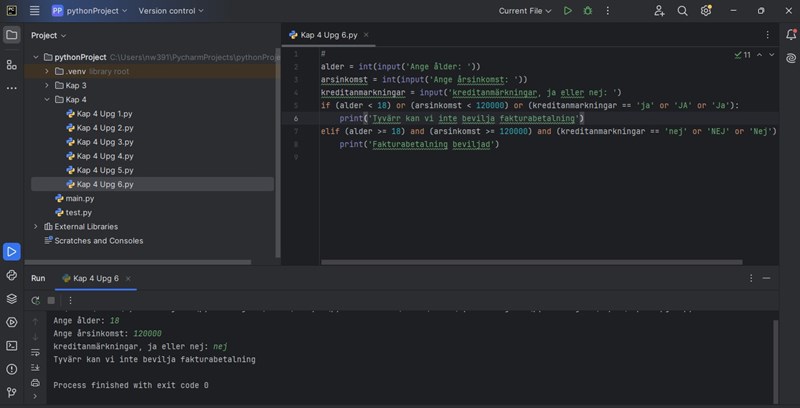
Task: Run the current file with green play button
Action: (568, 11)
